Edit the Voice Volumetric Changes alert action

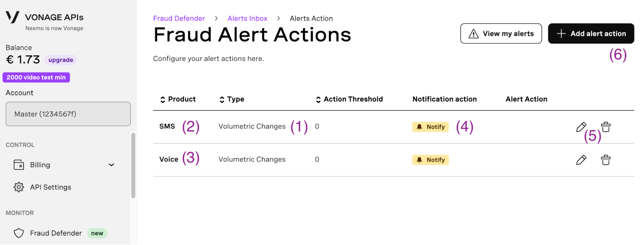pyautogui.click(x=581, y=160)
